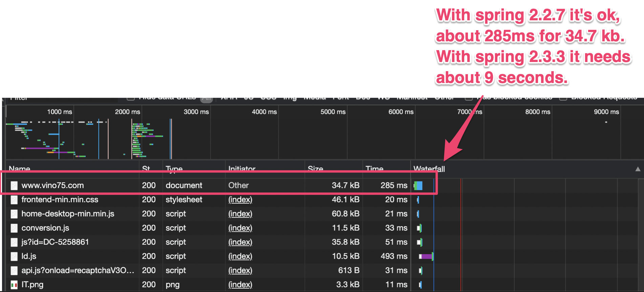Screen dimensions: 644x292
Task: Click the 'document' type cell
Action: (x=184, y=185)
